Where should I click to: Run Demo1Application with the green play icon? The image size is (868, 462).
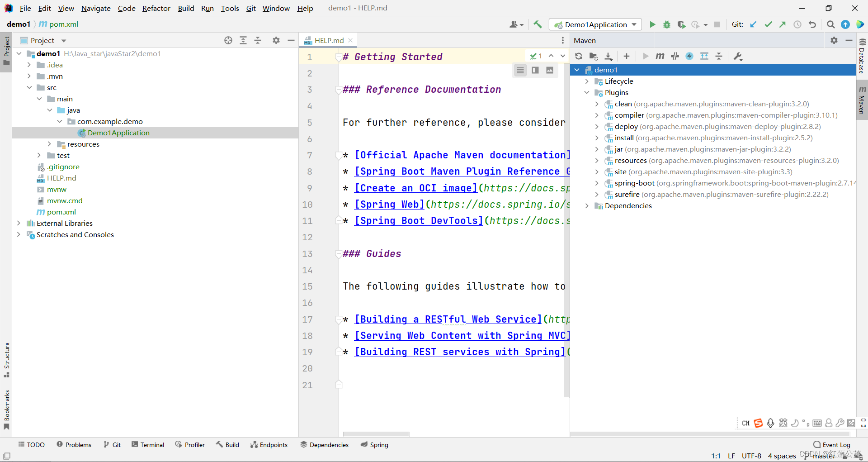652,24
